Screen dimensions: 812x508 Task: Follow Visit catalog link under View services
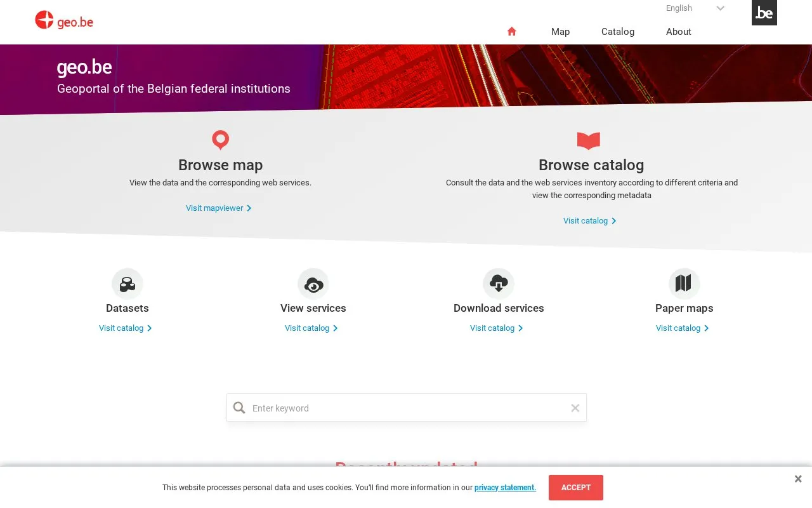tap(311, 328)
